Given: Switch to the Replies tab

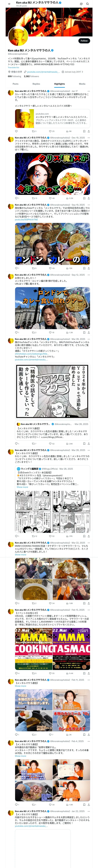Looking at the screenshot, I should point(36,84).
